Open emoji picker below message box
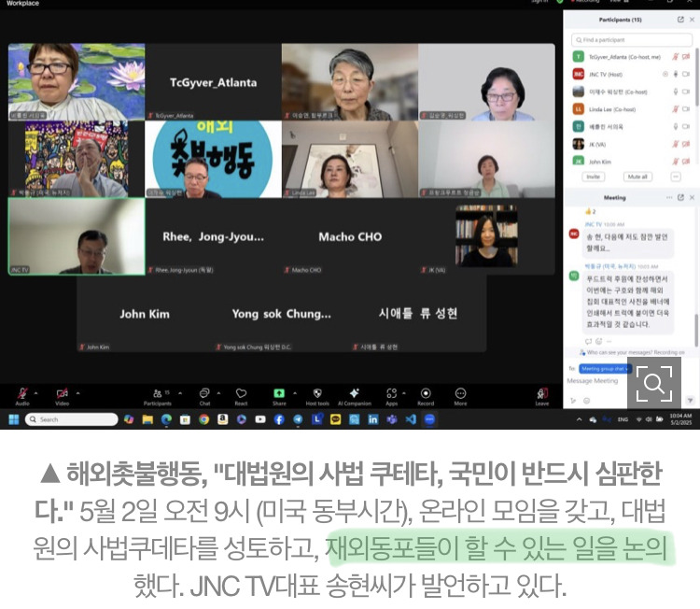Screen dimensions: 700x609 coord(587,401)
